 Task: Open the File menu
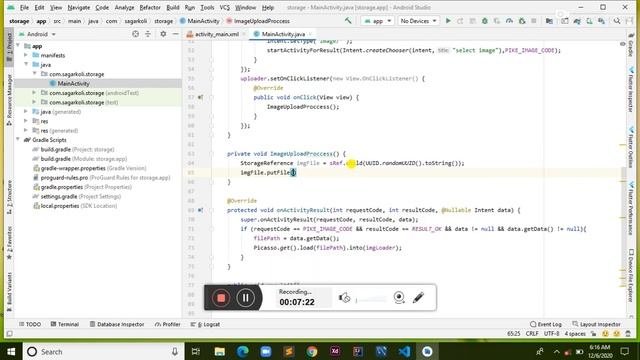coord(24,7)
